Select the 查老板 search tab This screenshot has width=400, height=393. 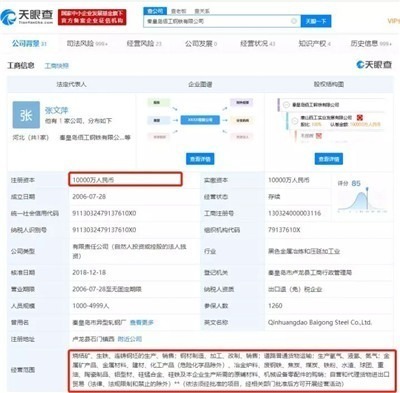point(178,11)
